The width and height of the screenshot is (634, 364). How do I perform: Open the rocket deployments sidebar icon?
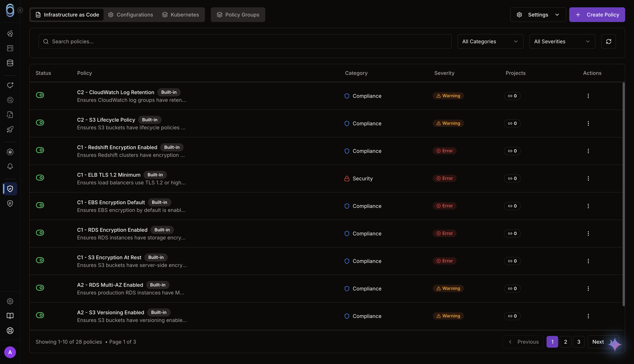coord(10,130)
